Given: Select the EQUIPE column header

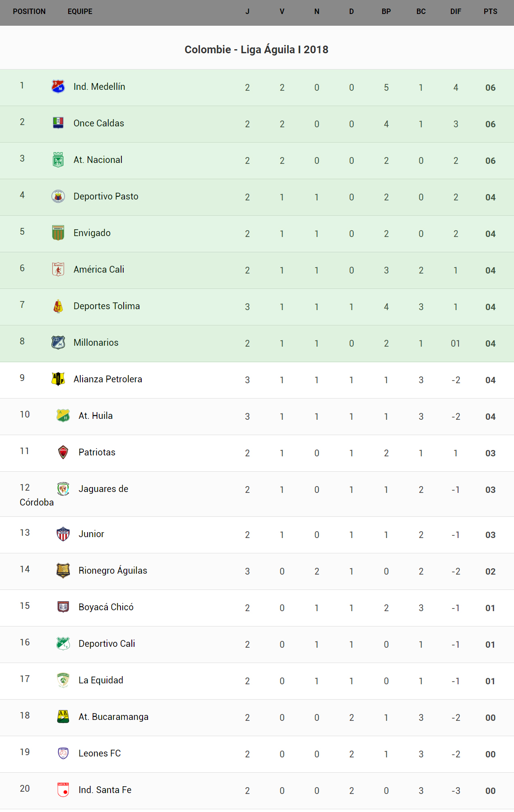Looking at the screenshot, I should click(x=80, y=12).
